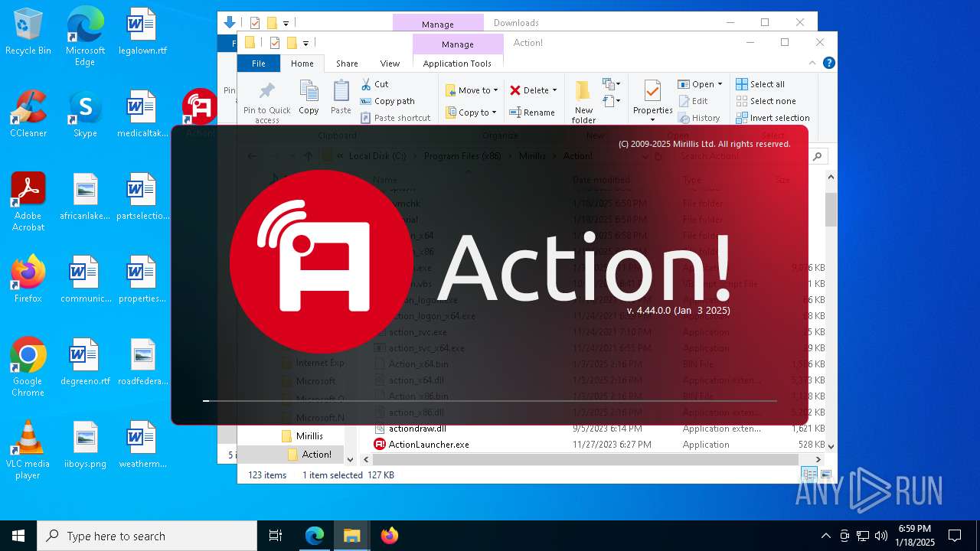Open legalown.rtf desktop file
This screenshot has height=551, width=980.
pyautogui.click(x=142, y=32)
